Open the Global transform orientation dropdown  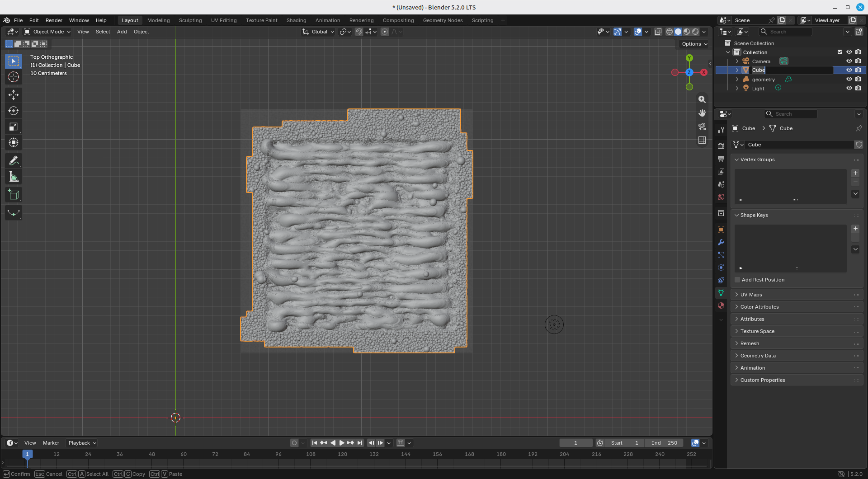(318, 32)
